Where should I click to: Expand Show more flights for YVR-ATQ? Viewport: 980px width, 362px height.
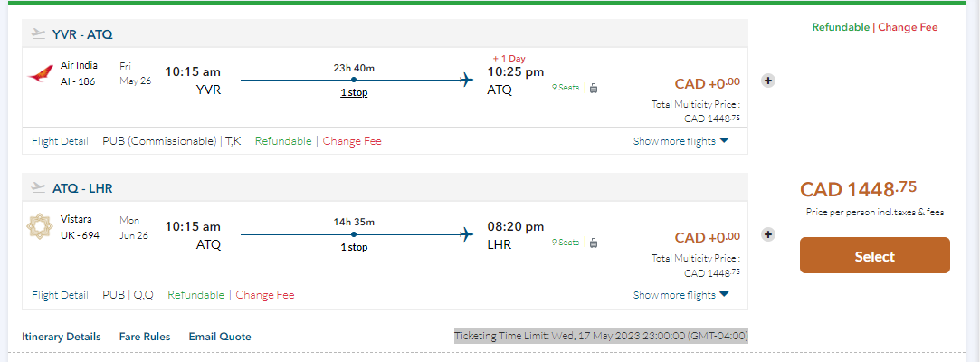point(680,141)
